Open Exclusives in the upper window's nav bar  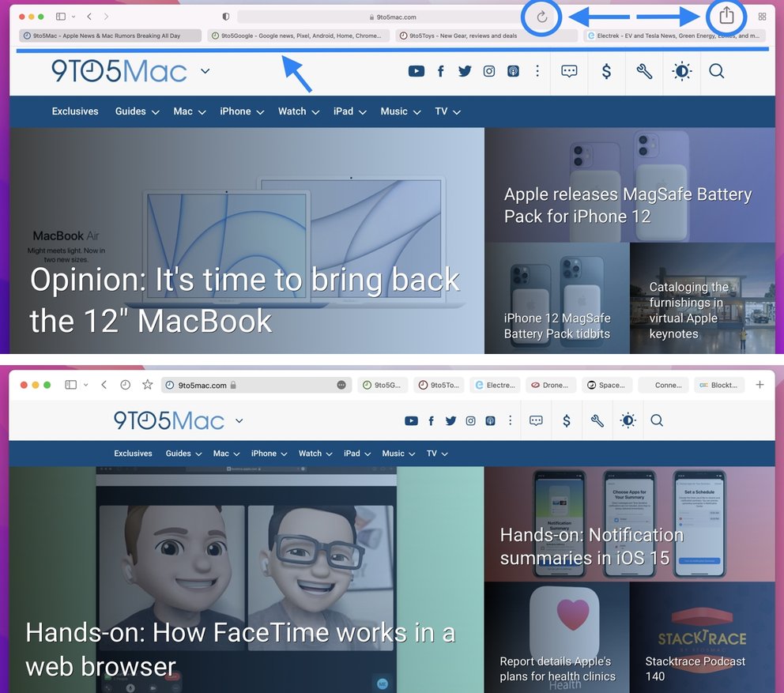(75, 111)
